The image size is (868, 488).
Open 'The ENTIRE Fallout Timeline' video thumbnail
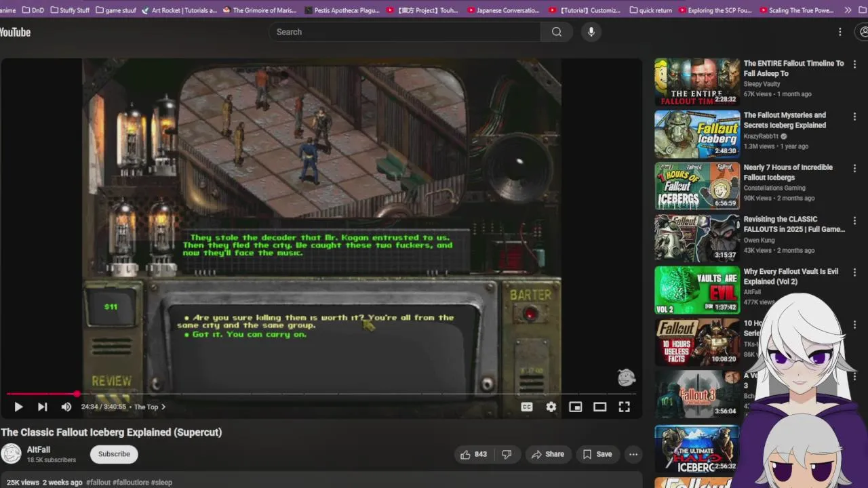(x=696, y=81)
